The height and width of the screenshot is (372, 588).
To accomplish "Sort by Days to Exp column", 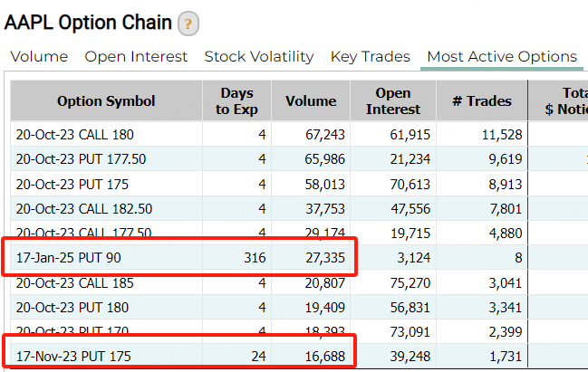I will point(236,101).
